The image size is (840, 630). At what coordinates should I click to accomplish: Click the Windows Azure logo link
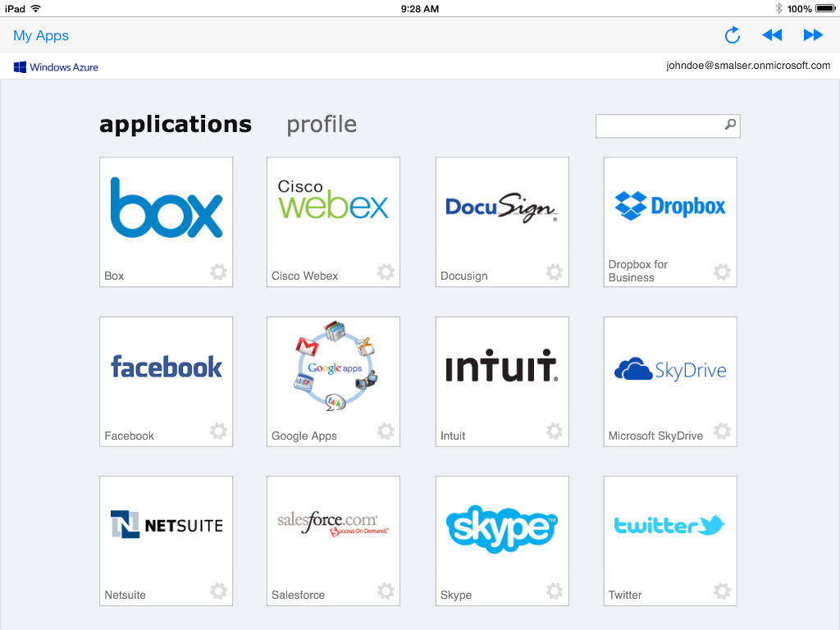(56, 67)
